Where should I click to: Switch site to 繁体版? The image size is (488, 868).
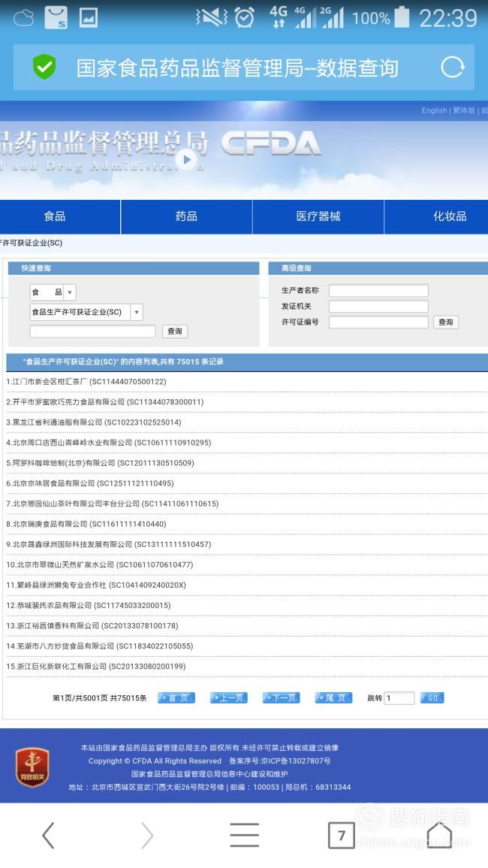point(464,110)
